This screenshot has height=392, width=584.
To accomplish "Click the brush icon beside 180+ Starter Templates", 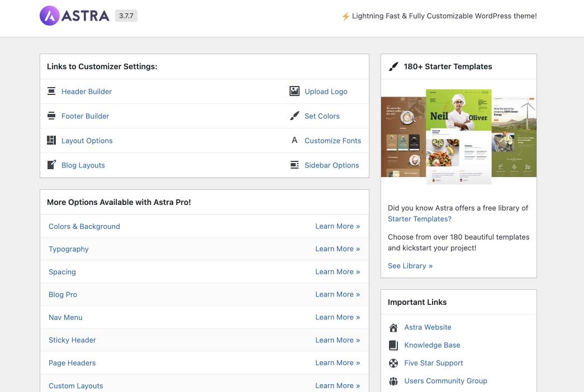I will click(x=393, y=66).
